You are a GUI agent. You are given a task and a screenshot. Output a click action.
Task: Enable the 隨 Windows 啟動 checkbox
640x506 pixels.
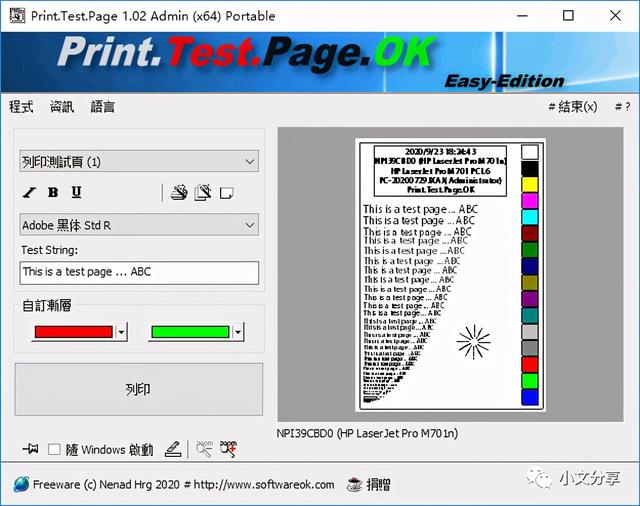point(54,449)
